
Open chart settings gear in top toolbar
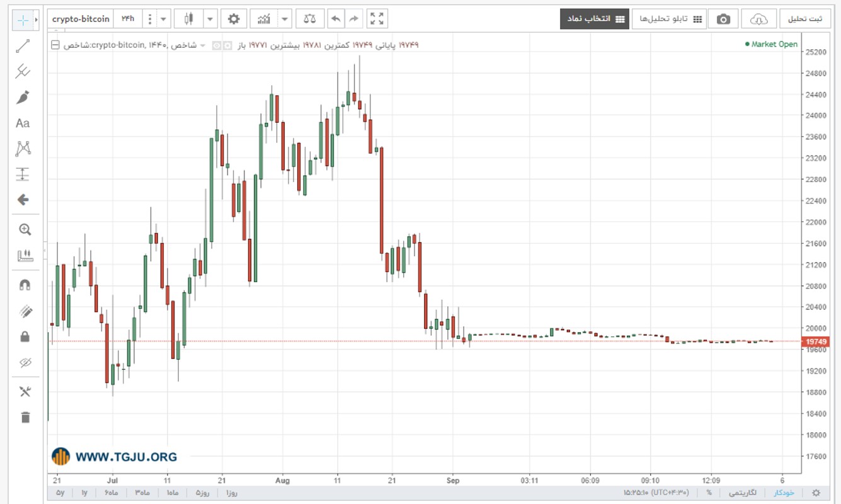click(234, 19)
